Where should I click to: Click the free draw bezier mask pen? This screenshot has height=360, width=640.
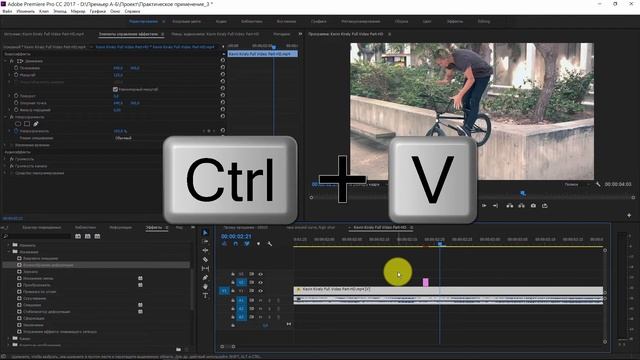(36, 124)
